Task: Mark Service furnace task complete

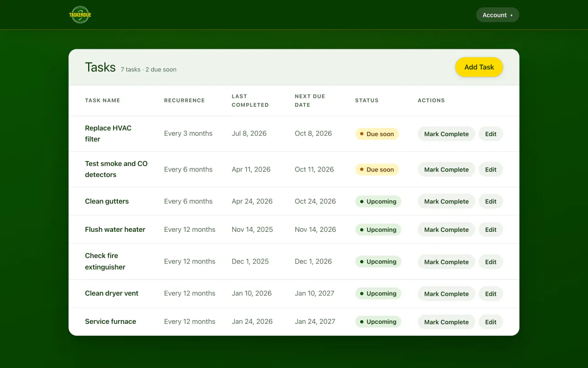Action: coord(446,322)
